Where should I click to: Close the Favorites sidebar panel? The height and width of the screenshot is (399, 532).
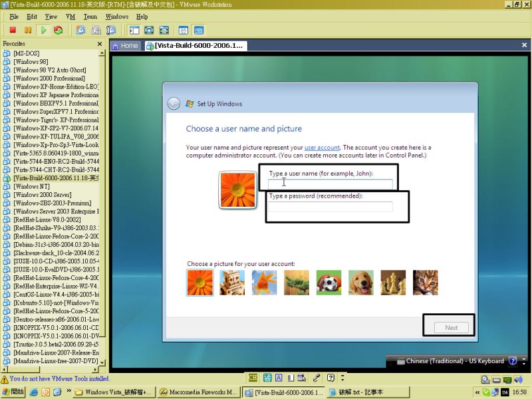[100, 44]
